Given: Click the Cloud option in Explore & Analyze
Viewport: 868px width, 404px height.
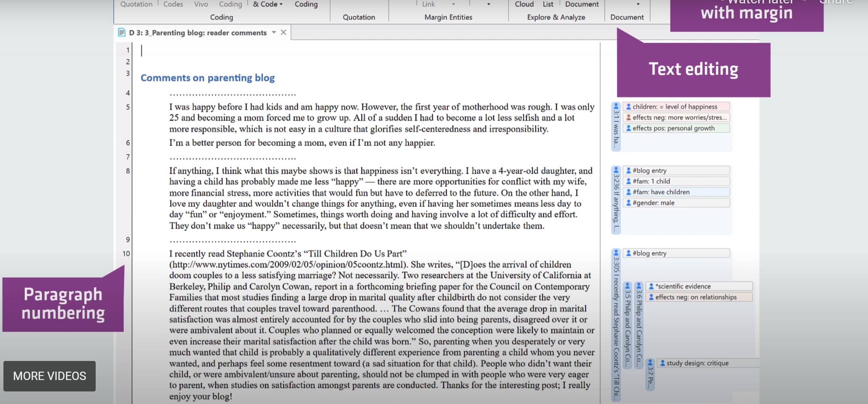Looking at the screenshot, I should click(524, 4).
